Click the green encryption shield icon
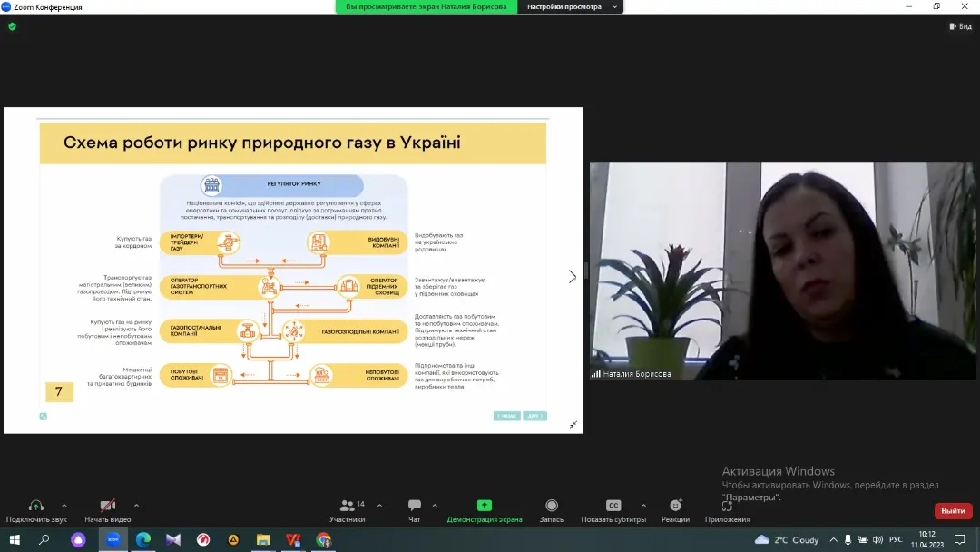 (x=12, y=26)
